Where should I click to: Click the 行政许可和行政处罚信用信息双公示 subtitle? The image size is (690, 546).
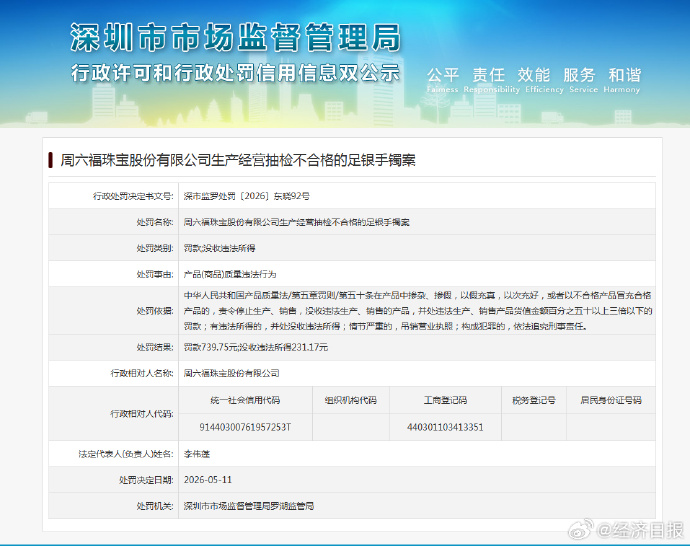tap(235, 73)
